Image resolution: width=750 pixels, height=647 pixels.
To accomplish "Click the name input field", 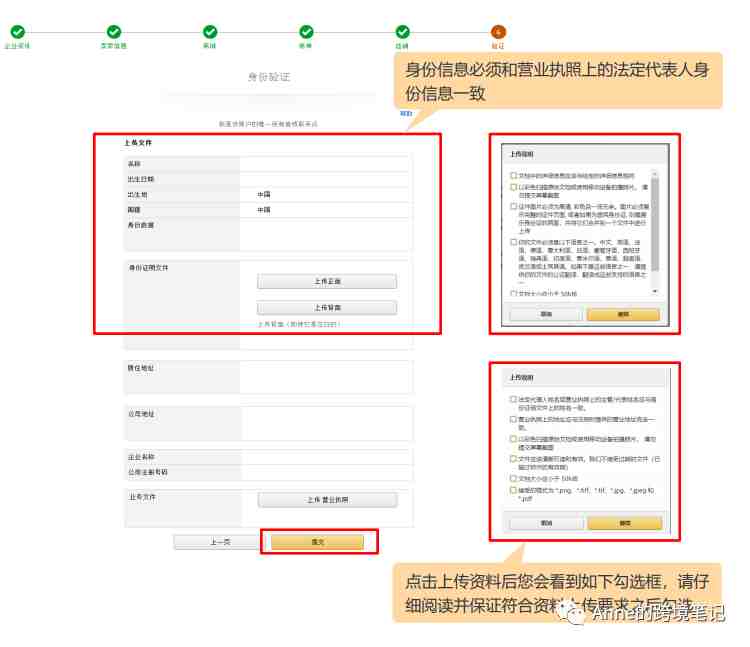I will point(326,164).
